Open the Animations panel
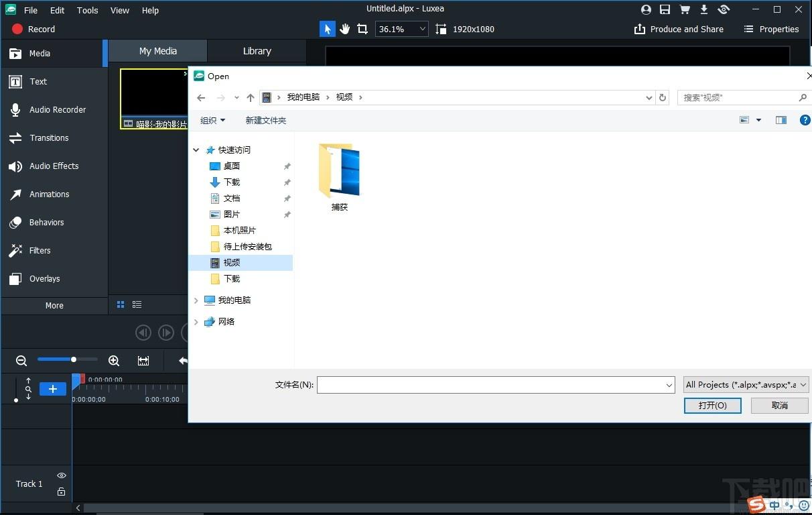The height and width of the screenshot is (515, 812). pos(54,194)
